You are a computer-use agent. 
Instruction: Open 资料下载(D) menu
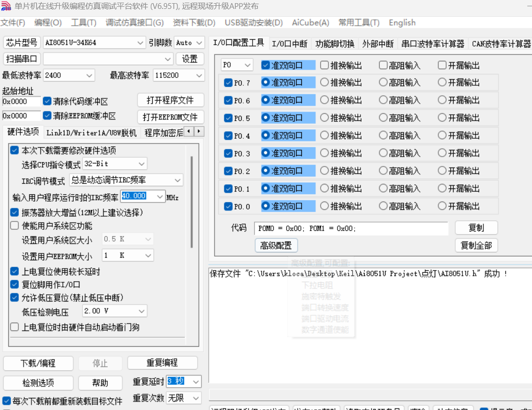194,23
